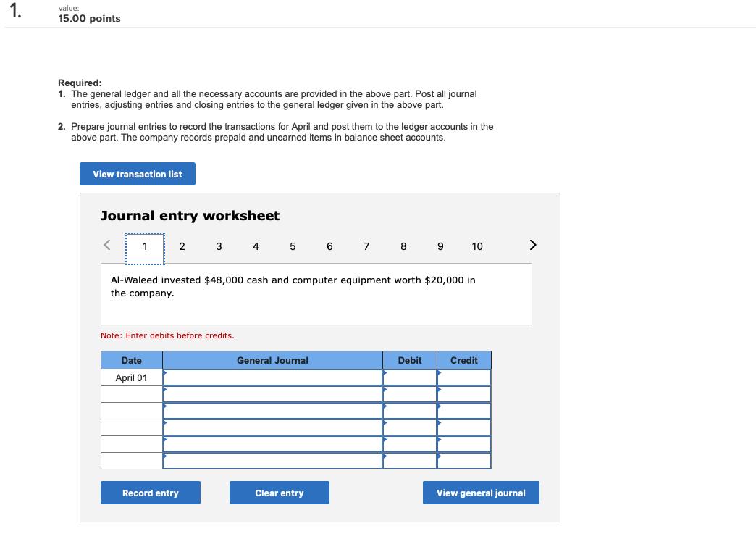Click the Credit field on the bottom row
Image resolution: width=756 pixels, height=539 pixels.
(x=463, y=460)
